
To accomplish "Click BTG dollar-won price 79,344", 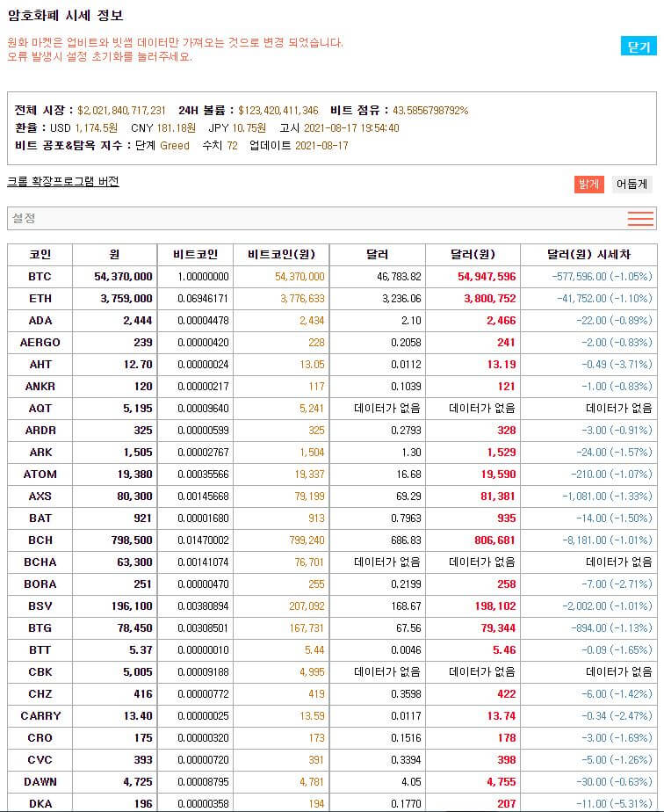I will coord(498,627).
